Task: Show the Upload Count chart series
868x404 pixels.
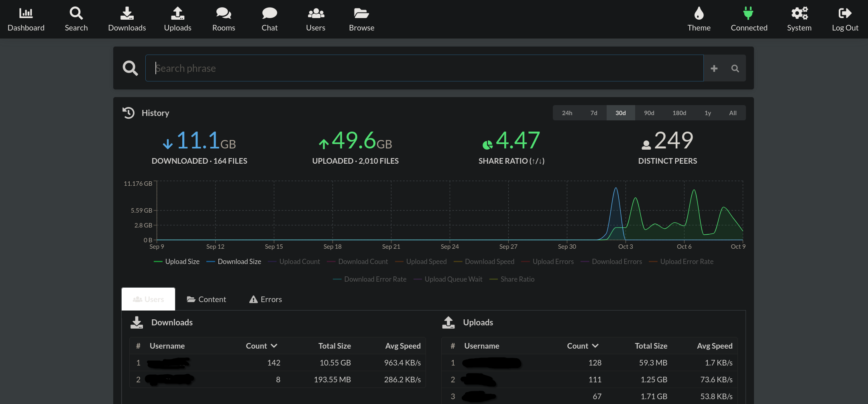Action: pos(294,262)
